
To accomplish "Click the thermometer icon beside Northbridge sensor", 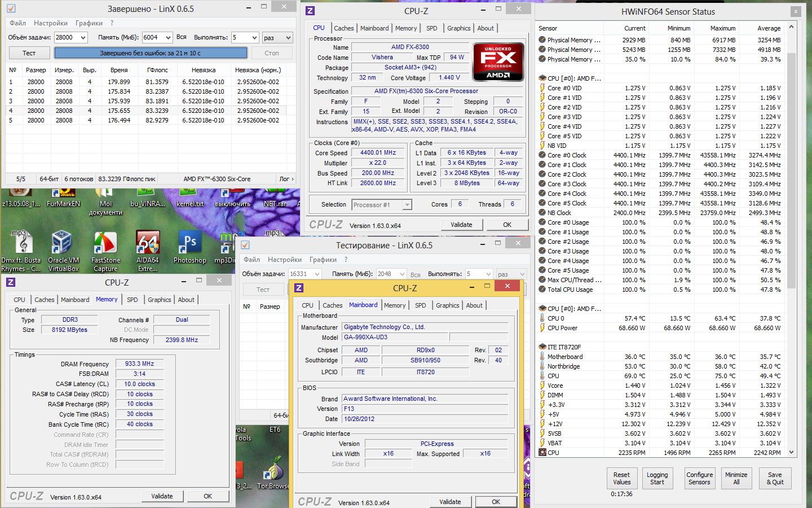I will 542,366.
